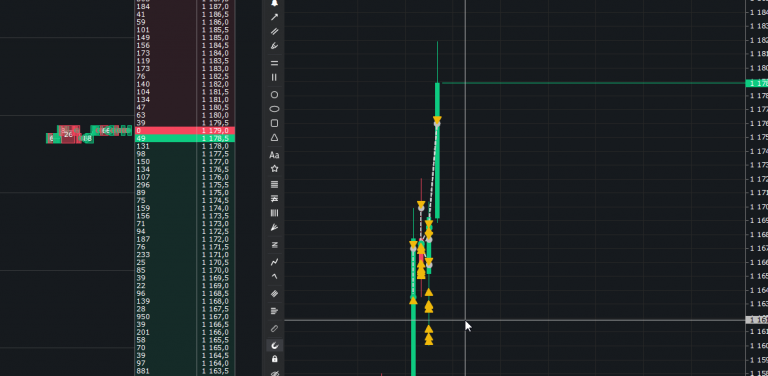Select the Z-shaped lines tool
The height and width of the screenshot is (376, 768).
274,245
